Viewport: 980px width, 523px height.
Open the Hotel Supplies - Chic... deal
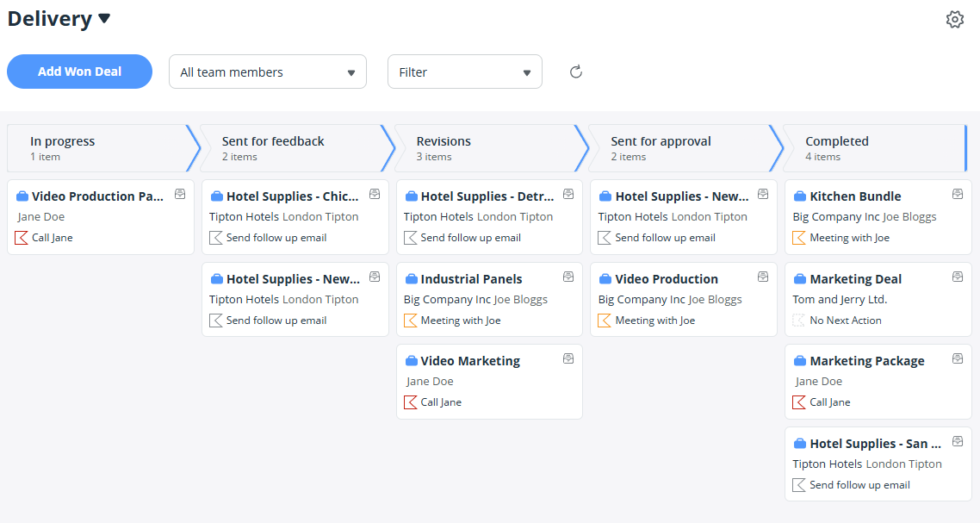(x=293, y=196)
